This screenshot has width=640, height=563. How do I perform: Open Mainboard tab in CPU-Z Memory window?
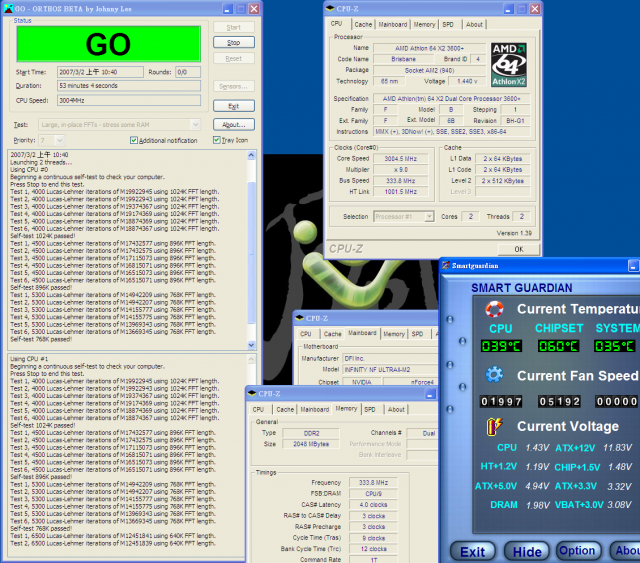315,409
